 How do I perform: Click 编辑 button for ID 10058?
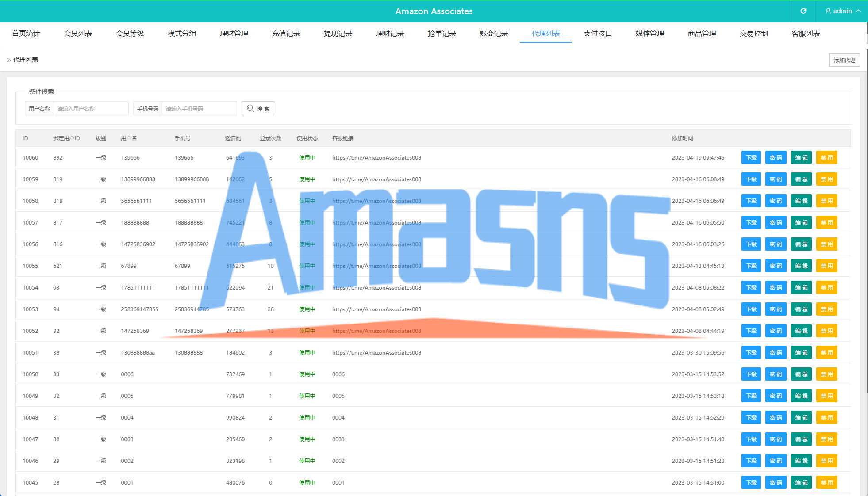[x=801, y=201]
